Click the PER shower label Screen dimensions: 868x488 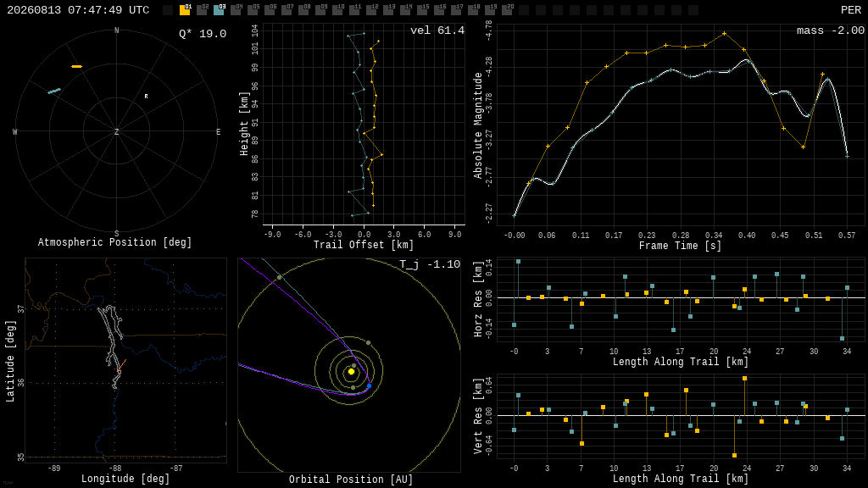(x=851, y=10)
